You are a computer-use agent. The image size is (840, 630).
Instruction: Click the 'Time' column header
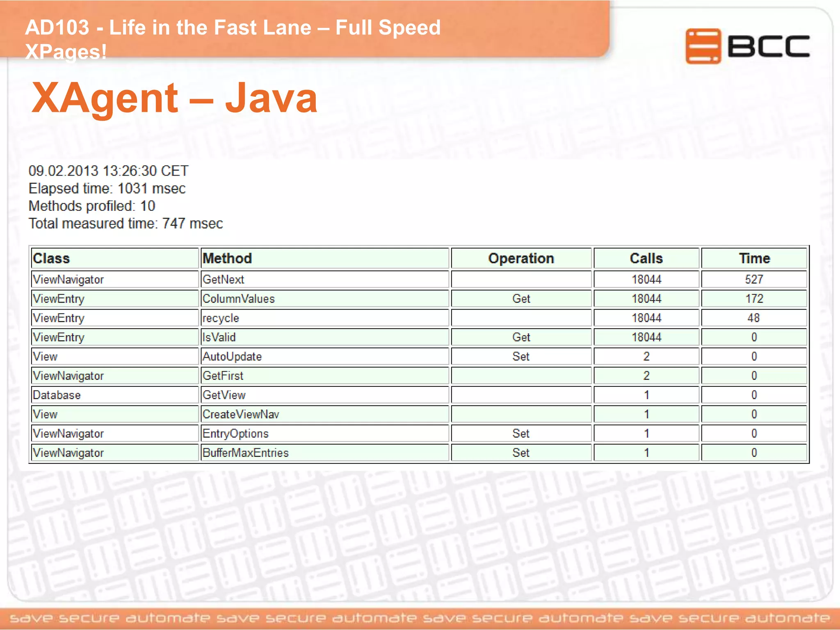(754, 258)
